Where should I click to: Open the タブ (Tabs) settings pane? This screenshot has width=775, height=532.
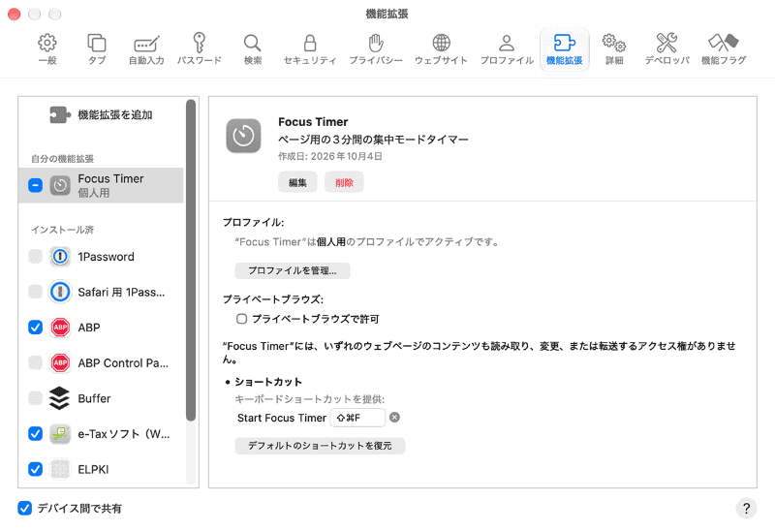pos(96,49)
